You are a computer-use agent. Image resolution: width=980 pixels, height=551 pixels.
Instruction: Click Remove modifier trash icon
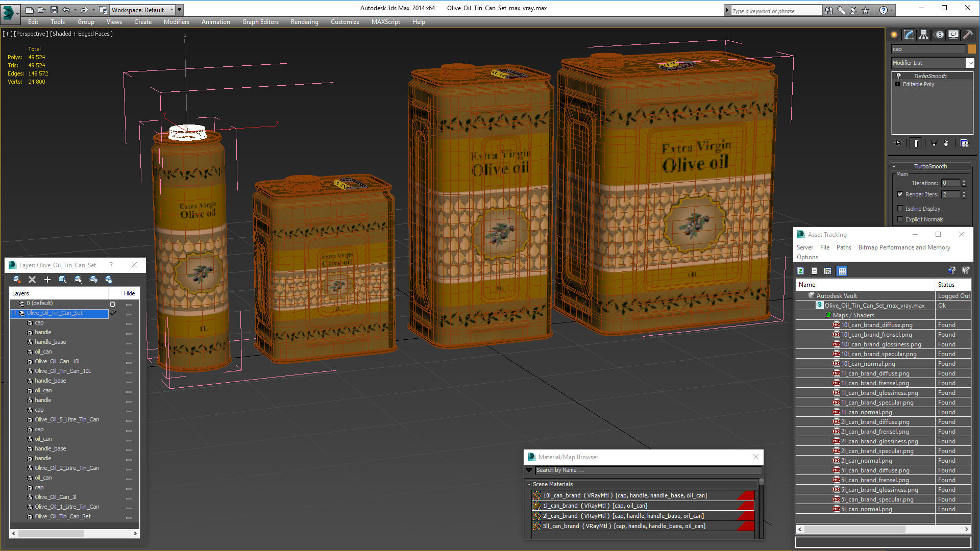pos(946,143)
